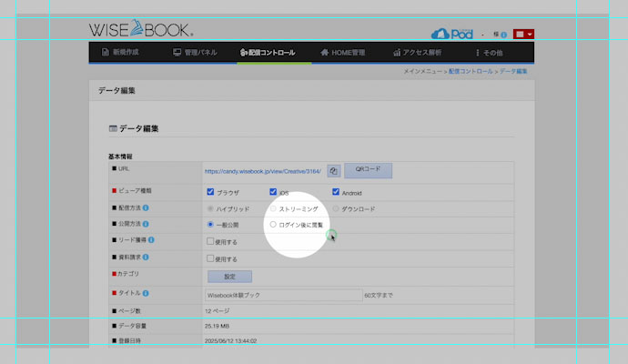
Task: Open the red language dropdown in header
Action: point(524,34)
